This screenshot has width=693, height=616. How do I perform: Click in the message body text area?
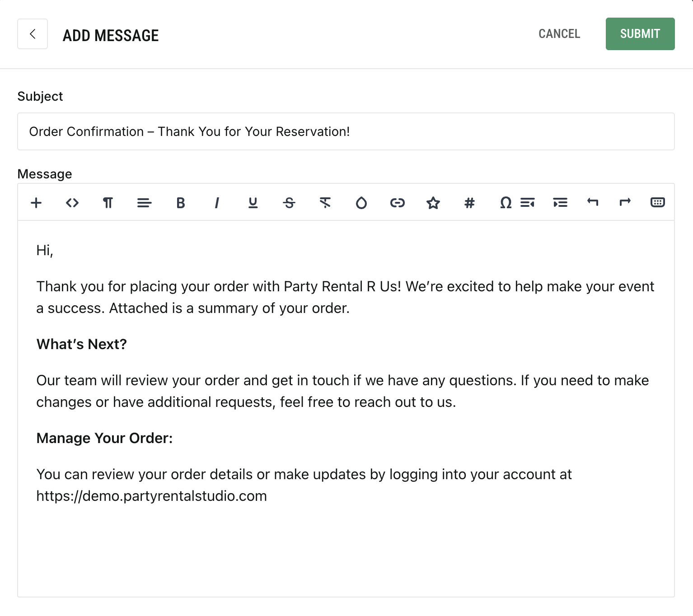click(346, 408)
